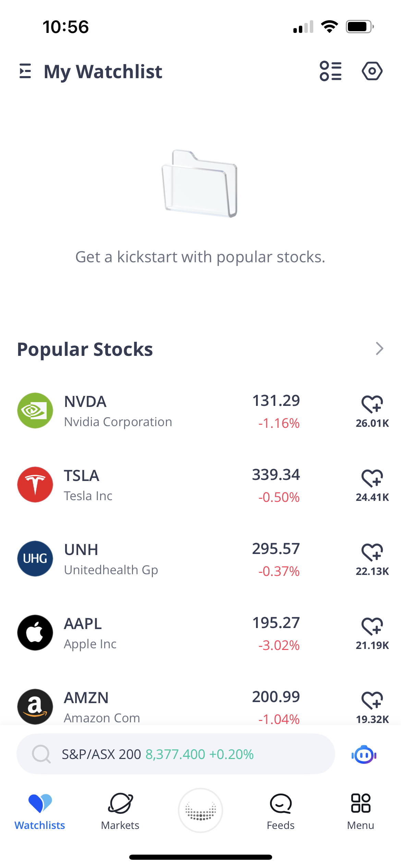Open the Unitedhealth Gp stock row
401x868 pixels.
coord(154,559)
